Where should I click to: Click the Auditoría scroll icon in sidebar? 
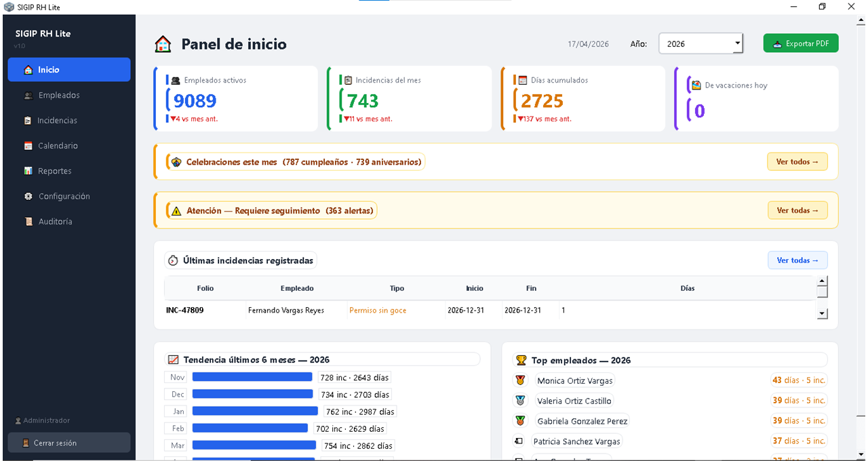pos(28,222)
